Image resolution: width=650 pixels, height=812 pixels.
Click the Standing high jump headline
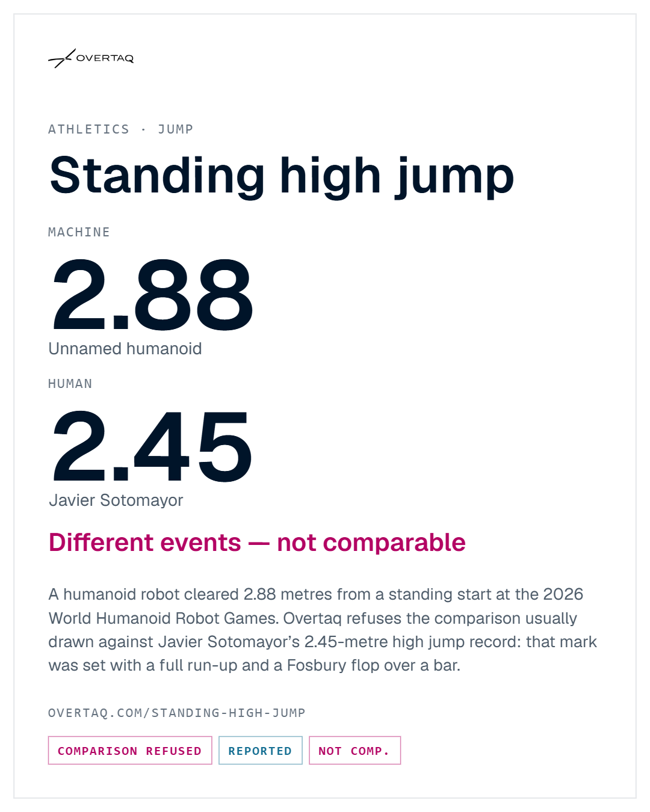(x=282, y=176)
